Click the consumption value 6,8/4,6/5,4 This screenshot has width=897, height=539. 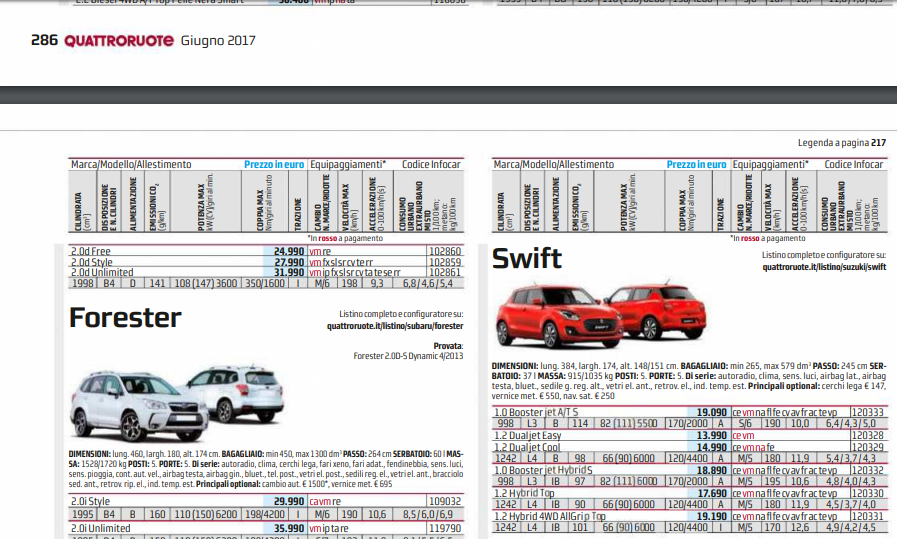coord(427,283)
